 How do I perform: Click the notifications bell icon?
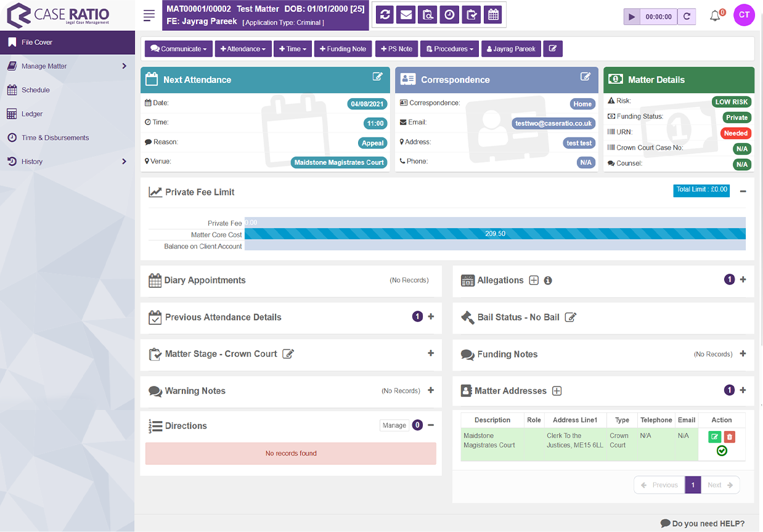715,17
